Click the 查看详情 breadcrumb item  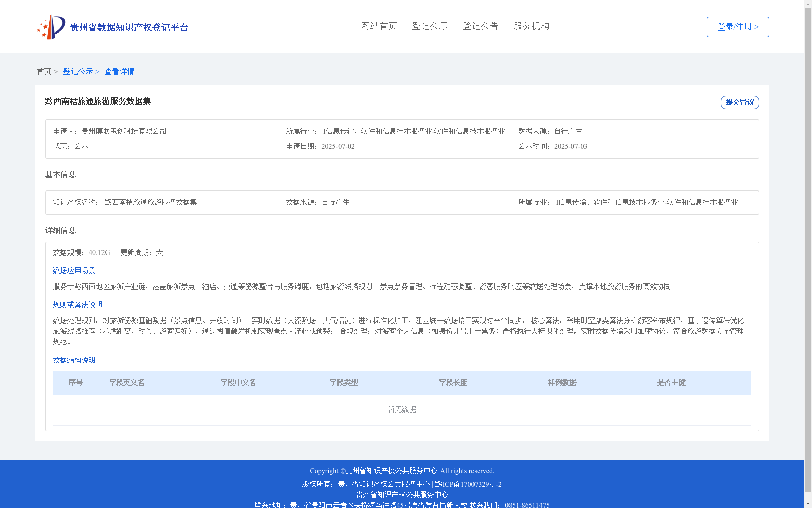click(x=120, y=71)
